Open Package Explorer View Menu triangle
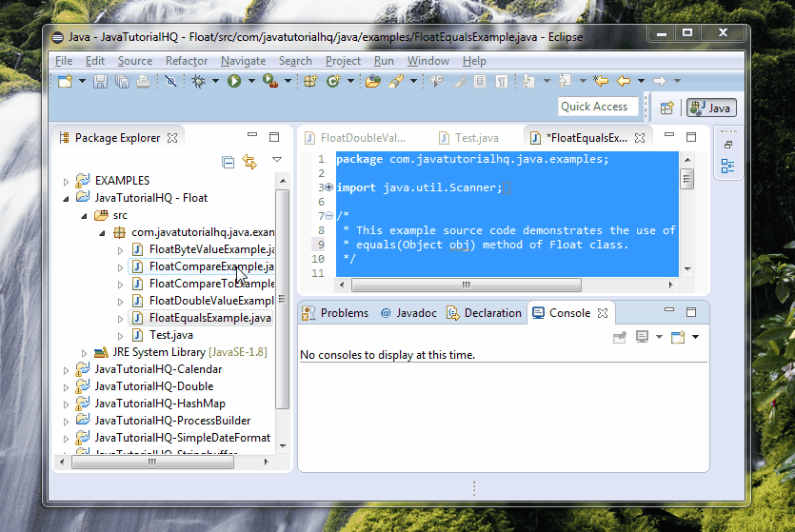795x532 pixels. pyautogui.click(x=277, y=160)
